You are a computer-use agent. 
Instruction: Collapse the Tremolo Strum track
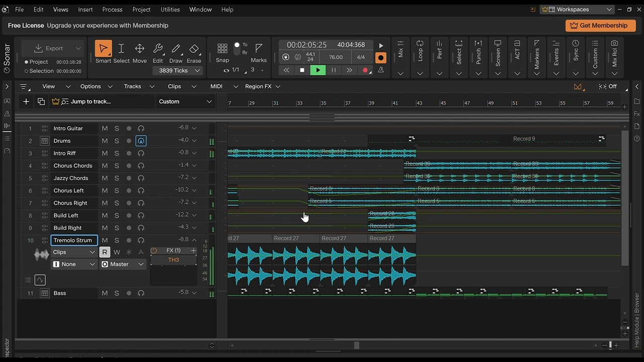coord(194,240)
